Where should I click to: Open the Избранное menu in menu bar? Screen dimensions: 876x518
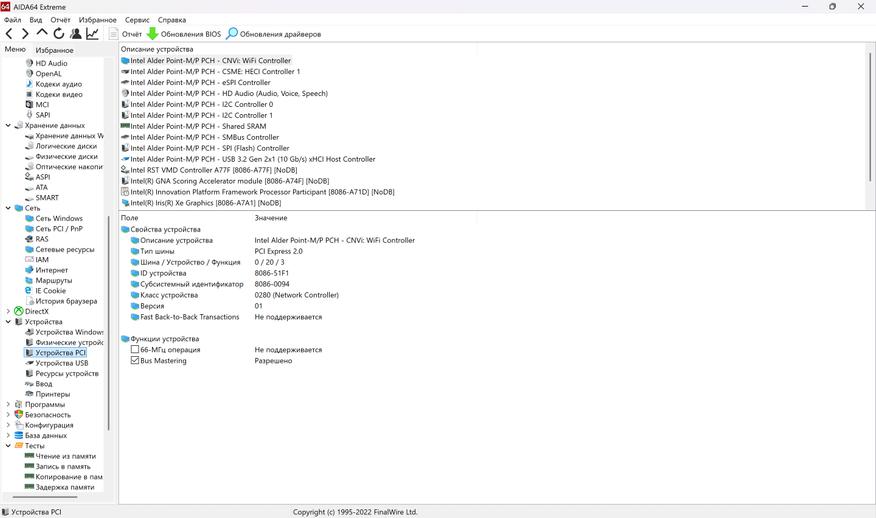pos(98,20)
